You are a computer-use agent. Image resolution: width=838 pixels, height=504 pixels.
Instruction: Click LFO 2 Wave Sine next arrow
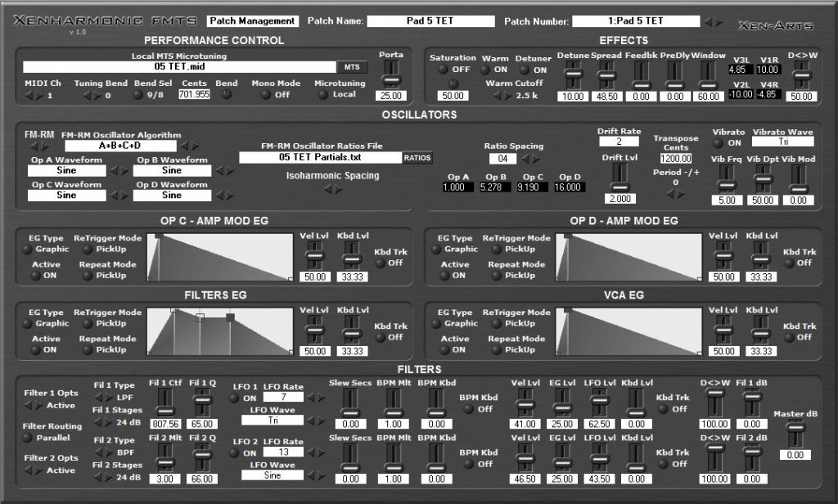(x=321, y=475)
